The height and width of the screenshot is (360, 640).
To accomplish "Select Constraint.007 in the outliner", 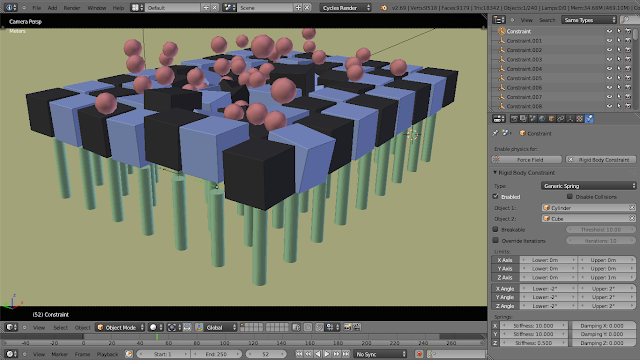I will point(524,97).
